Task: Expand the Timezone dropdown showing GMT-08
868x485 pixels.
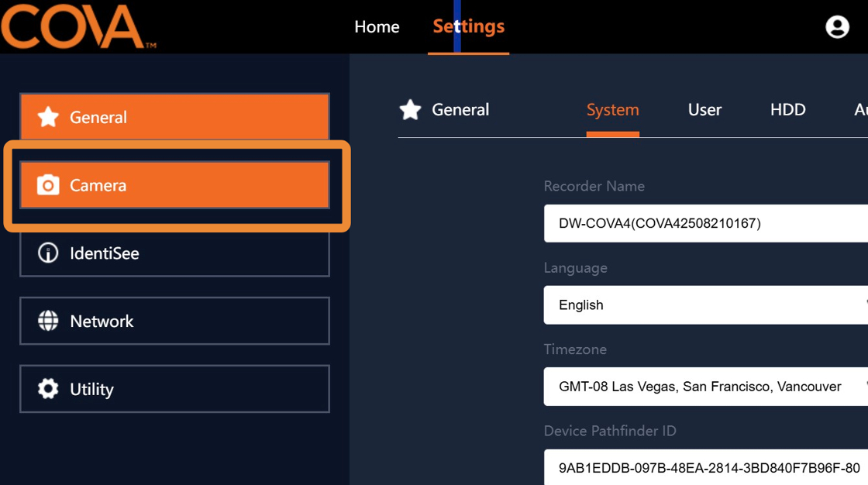Action: [x=706, y=387]
